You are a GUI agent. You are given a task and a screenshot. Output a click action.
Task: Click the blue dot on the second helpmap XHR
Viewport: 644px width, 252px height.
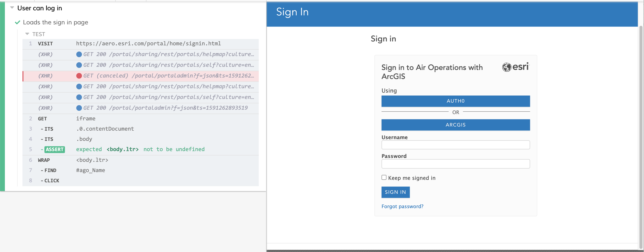point(79,86)
